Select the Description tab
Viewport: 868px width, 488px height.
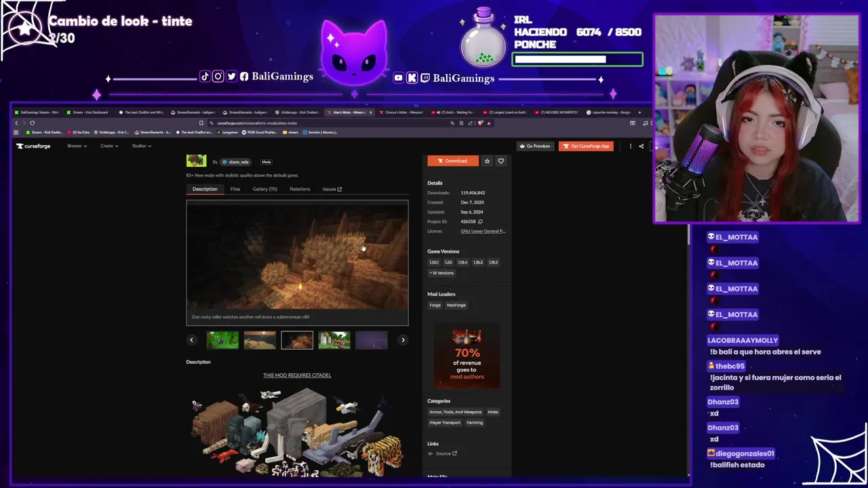(x=205, y=189)
